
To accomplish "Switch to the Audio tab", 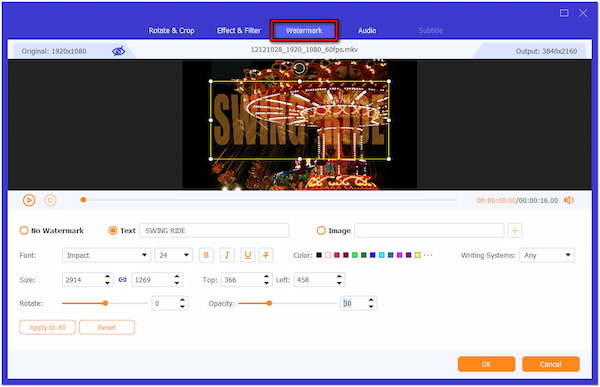I will 367,31.
